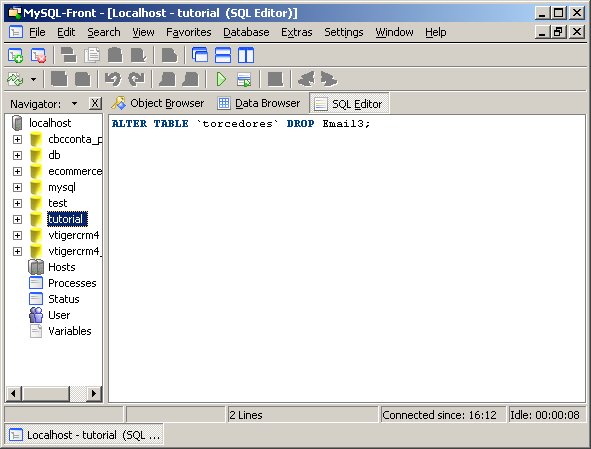591x449 pixels.
Task: Open the Extras menu
Action: point(297,32)
